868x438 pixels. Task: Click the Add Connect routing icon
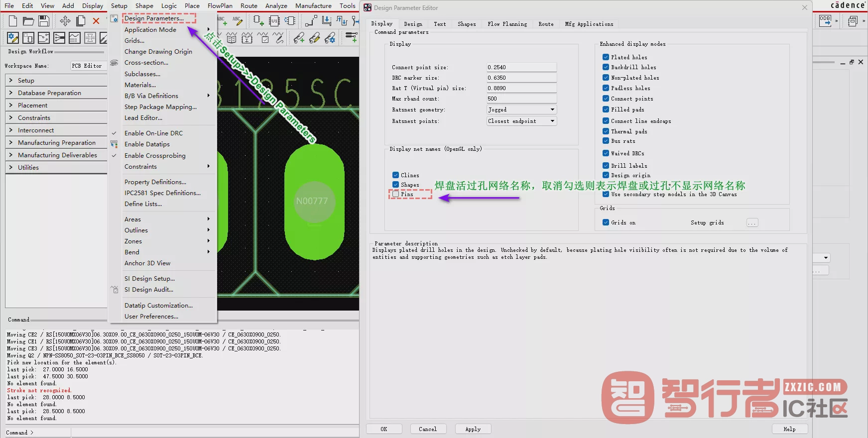[x=311, y=21]
